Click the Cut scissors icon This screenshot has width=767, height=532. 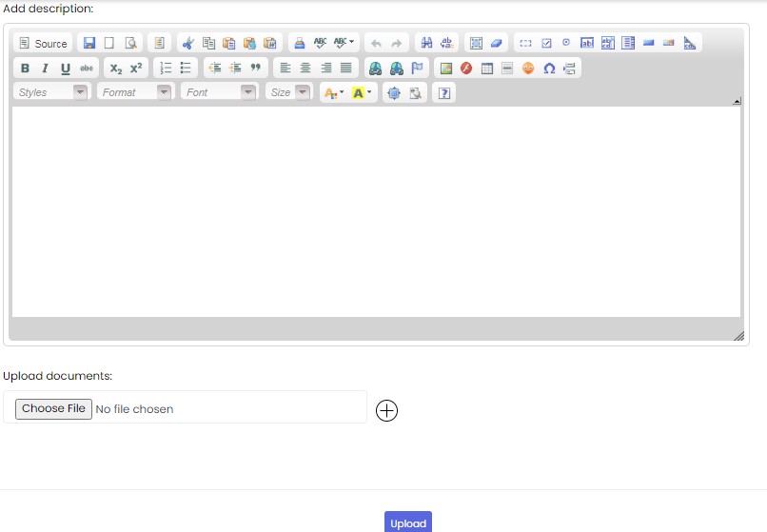(188, 44)
